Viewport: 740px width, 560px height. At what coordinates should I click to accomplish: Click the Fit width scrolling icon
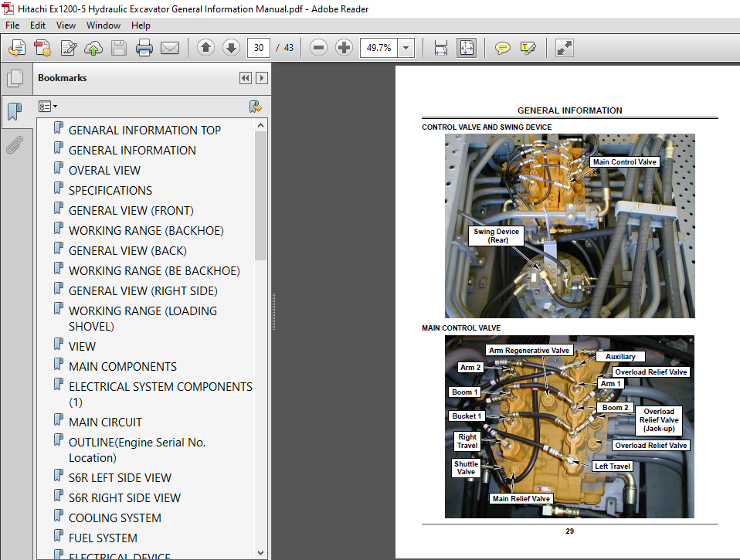click(x=441, y=48)
